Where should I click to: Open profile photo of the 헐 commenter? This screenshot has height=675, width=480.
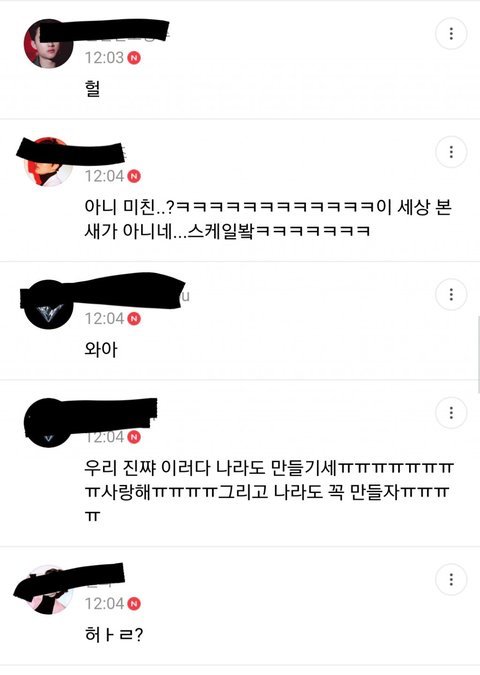point(48,44)
